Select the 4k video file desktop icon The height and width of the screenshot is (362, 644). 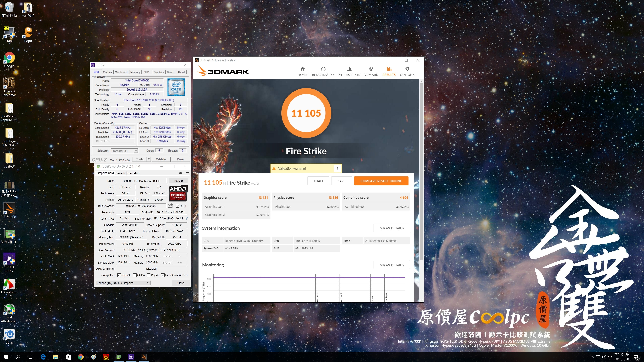(9, 189)
